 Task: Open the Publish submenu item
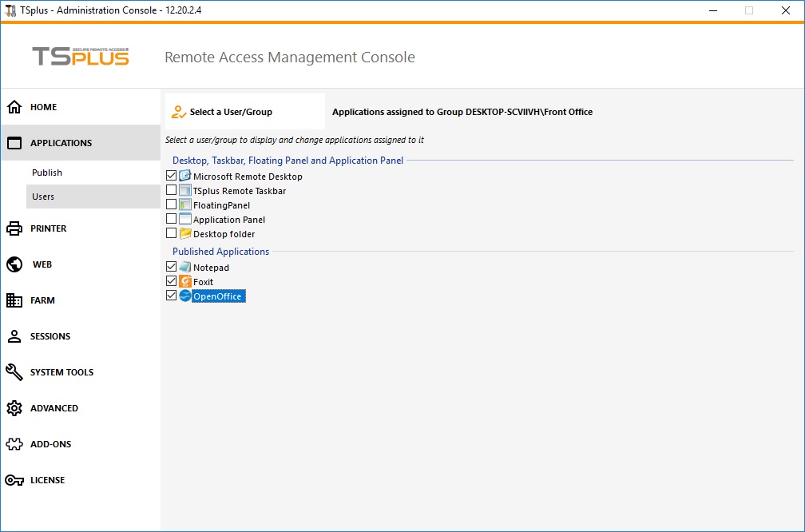(47, 173)
